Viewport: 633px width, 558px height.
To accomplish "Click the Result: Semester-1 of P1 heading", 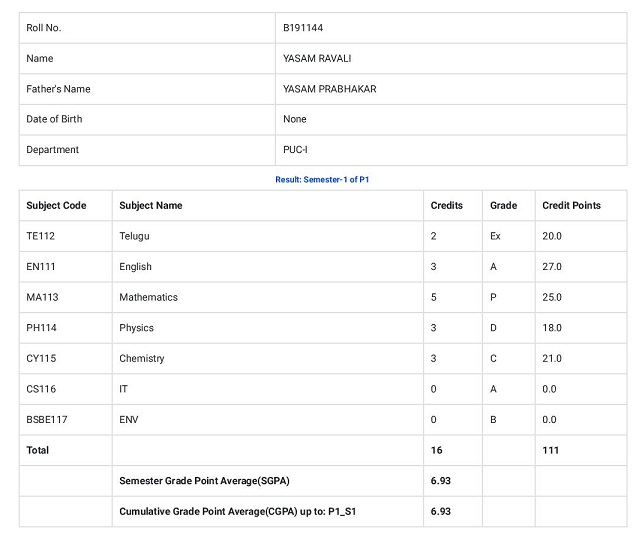I will tap(322, 180).
